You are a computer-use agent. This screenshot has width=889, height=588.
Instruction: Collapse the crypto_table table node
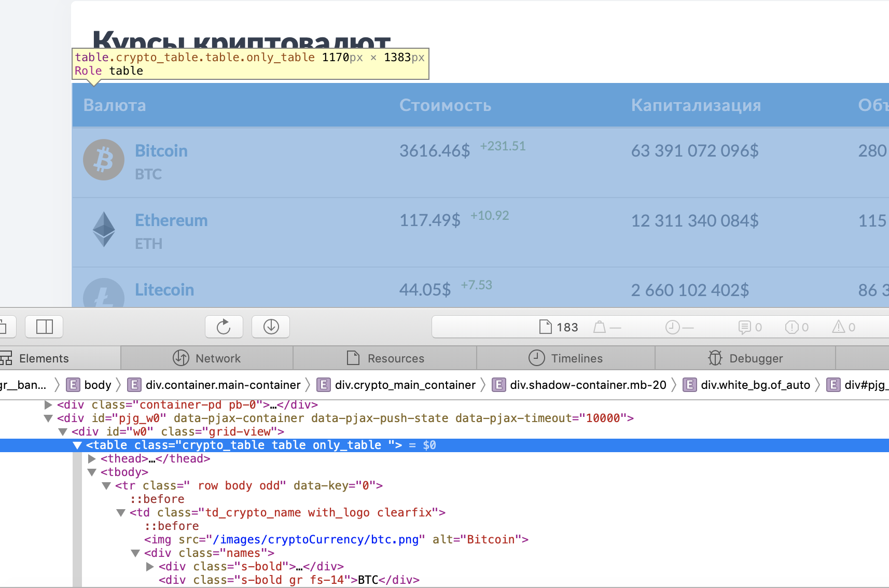click(77, 445)
